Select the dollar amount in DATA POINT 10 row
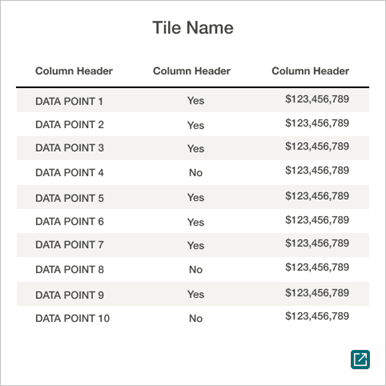The image size is (386, 386). (317, 316)
